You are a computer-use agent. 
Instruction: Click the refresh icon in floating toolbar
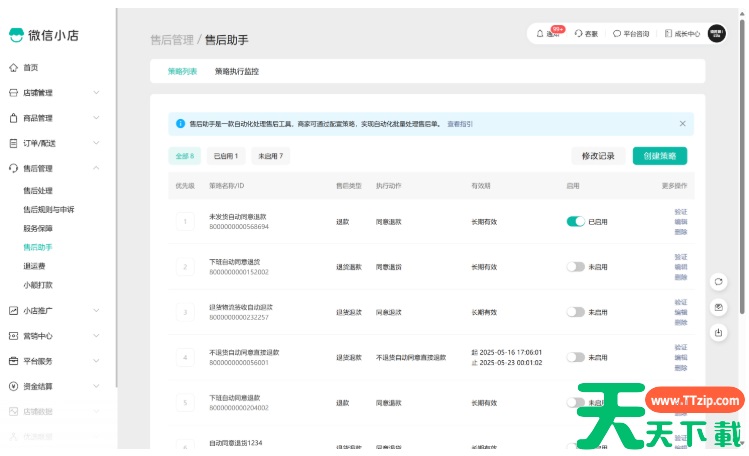click(718, 281)
